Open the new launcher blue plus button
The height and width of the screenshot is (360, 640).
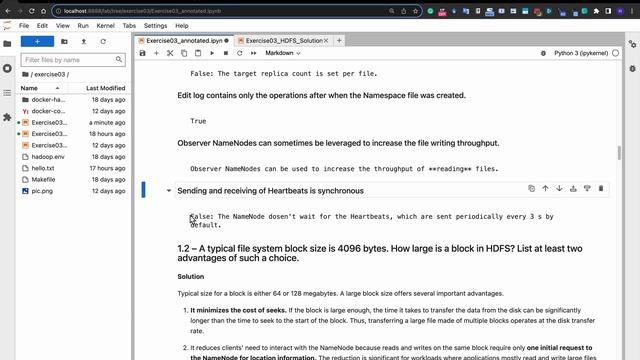pyautogui.click(x=37, y=42)
